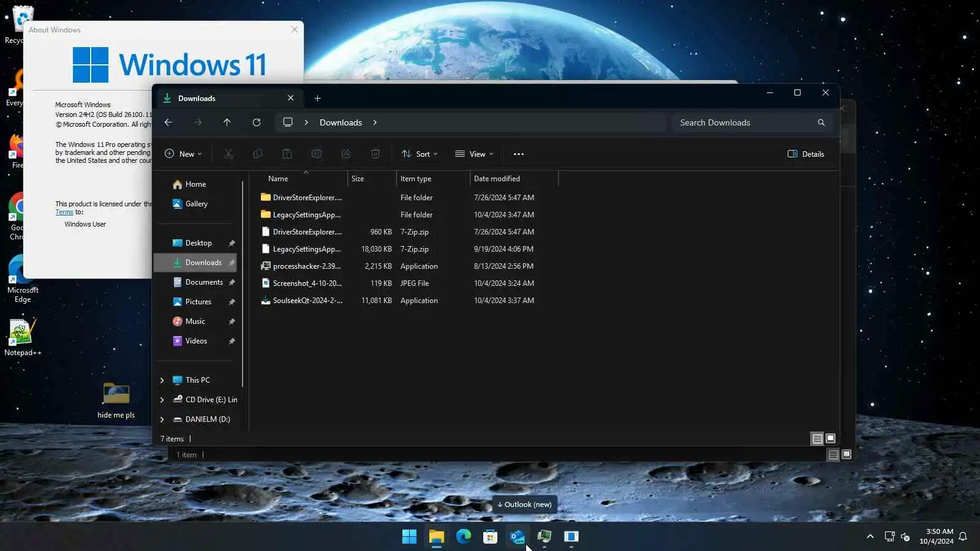Show hidden system tray icons
The image size is (980, 551).
click(x=870, y=536)
